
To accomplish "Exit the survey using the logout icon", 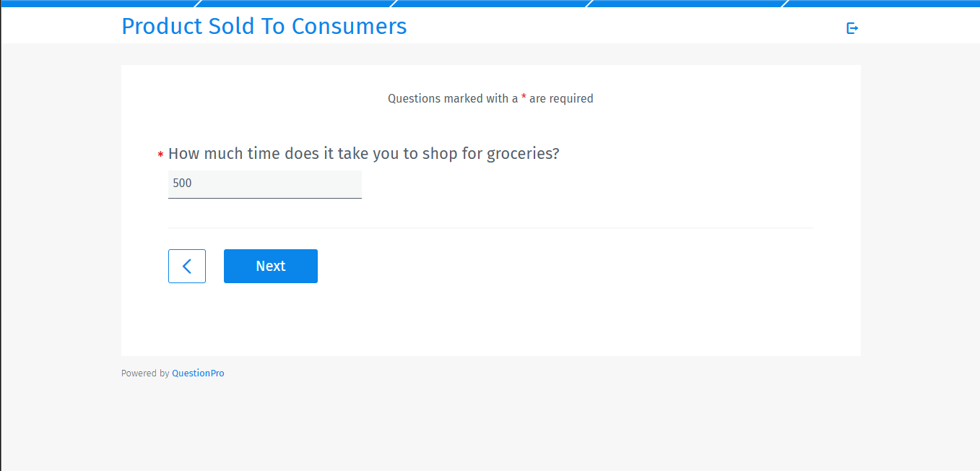I will click(x=852, y=27).
